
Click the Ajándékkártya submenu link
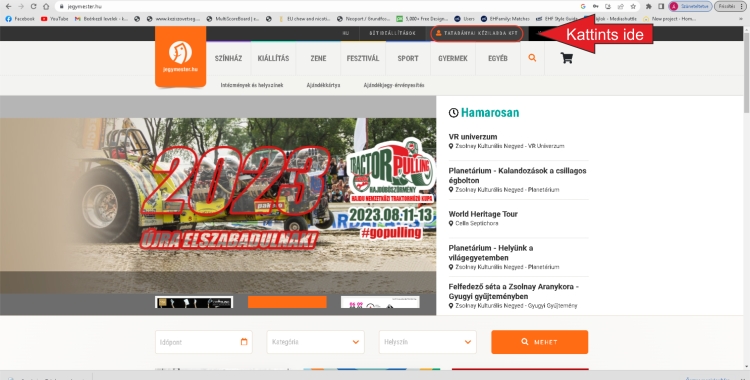tap(323, 85)
